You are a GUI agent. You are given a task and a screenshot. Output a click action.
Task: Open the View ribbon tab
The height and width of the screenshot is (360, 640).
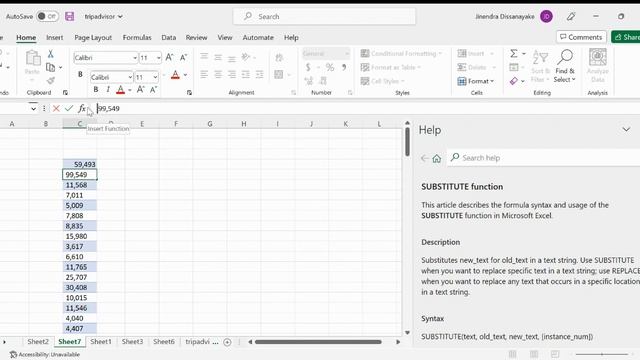click(224, 38)
